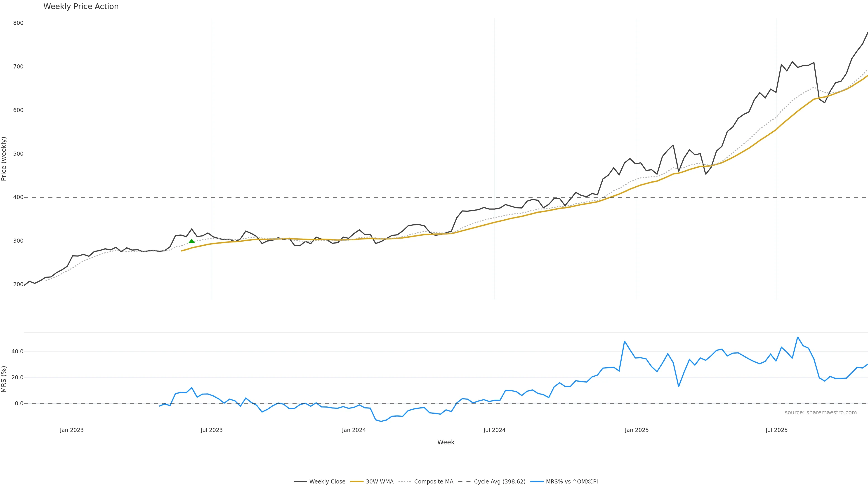
Task: Toggle the "Weekly Close" legend label
Action: 327,482
